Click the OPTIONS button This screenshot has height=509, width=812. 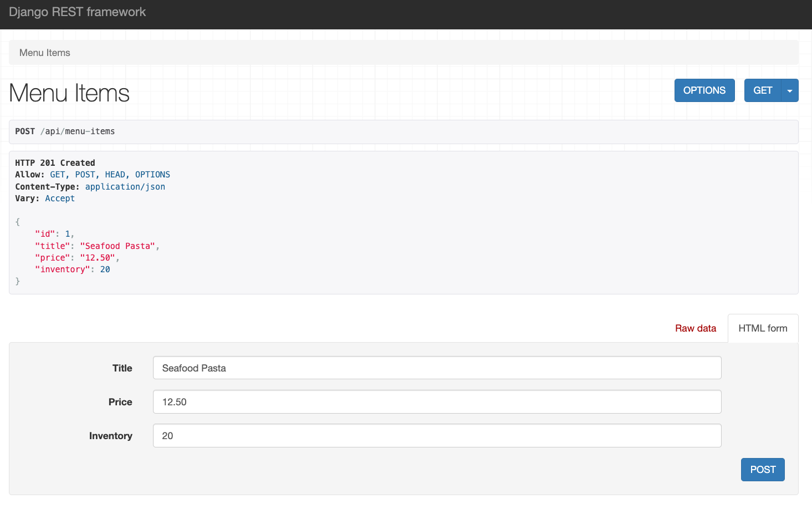[704, 90]
